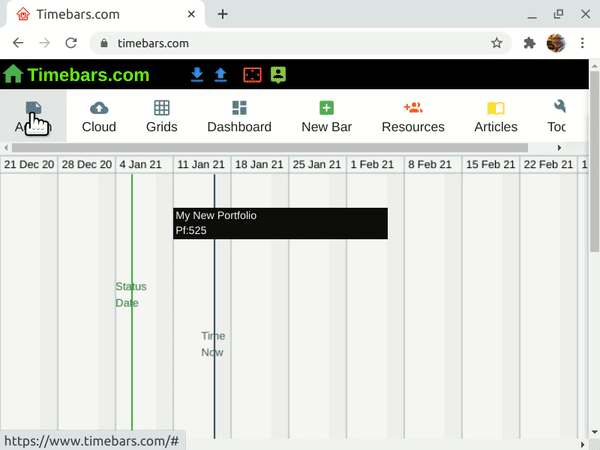The height and width of the screenshot is (450, 600).
Task: Open the Cloud menu
Action: tap(99, 116)
